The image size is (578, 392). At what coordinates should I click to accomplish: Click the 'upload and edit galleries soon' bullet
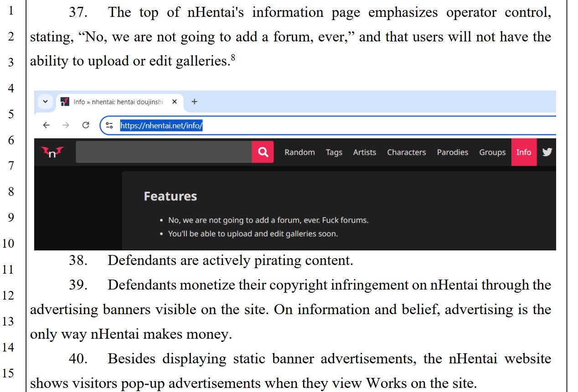pos(253,234)
